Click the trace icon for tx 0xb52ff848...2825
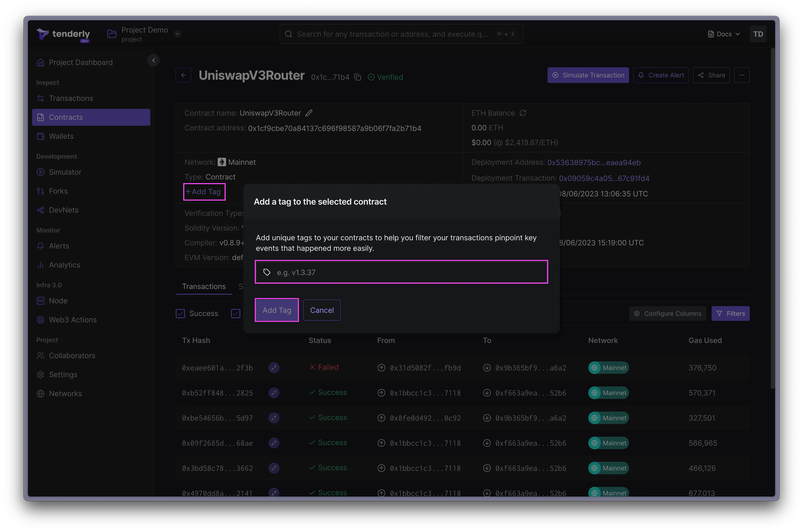 click(x=274, y=393)
